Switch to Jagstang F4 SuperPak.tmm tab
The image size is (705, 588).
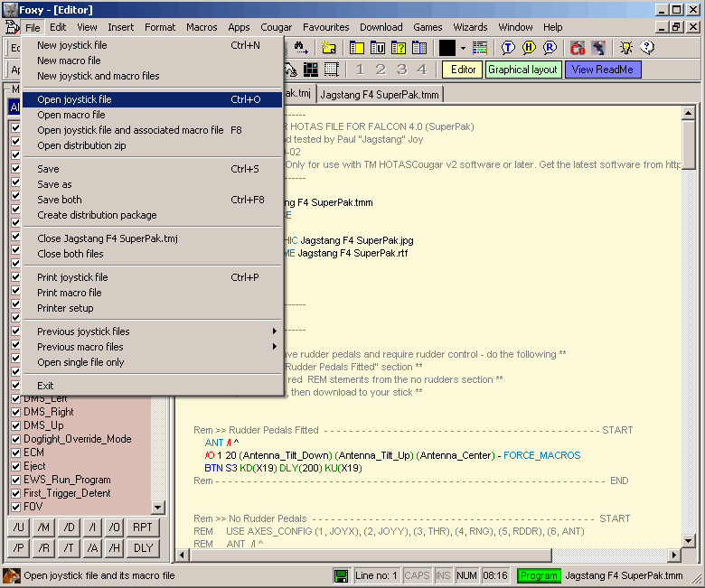click(380, 94)
